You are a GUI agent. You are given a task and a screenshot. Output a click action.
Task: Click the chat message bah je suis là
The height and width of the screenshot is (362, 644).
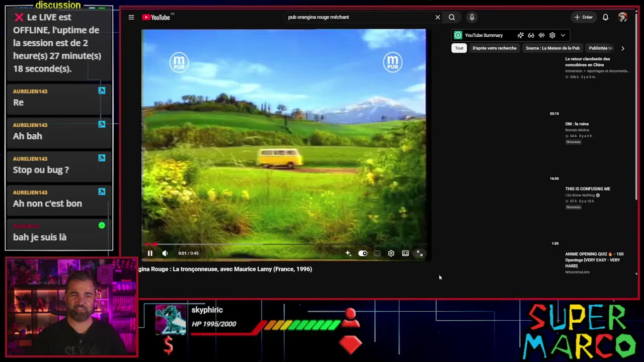(40, 237)
